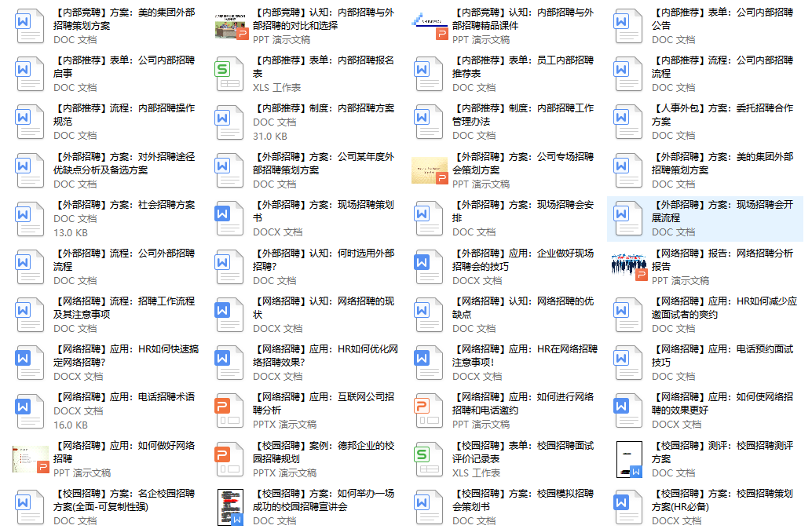Click the DOCX icon of HR如何优化网络招聘效果？

(x=229, y=363)
